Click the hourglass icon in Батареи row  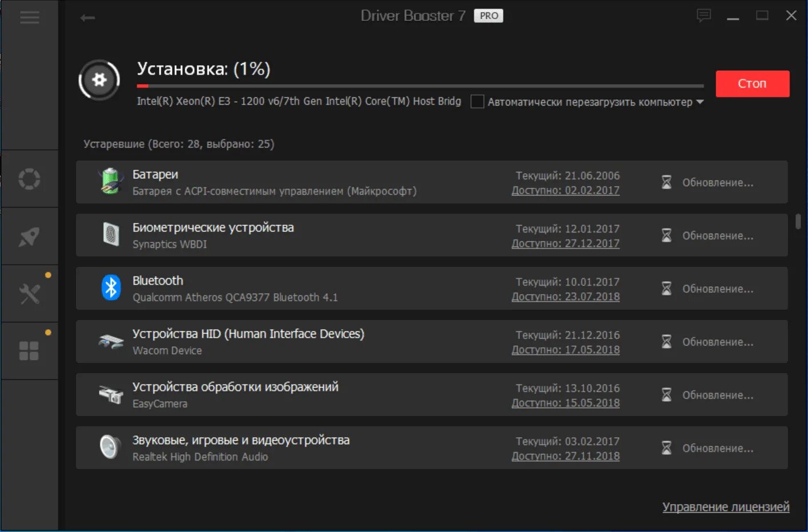click(x=667, y=182)
